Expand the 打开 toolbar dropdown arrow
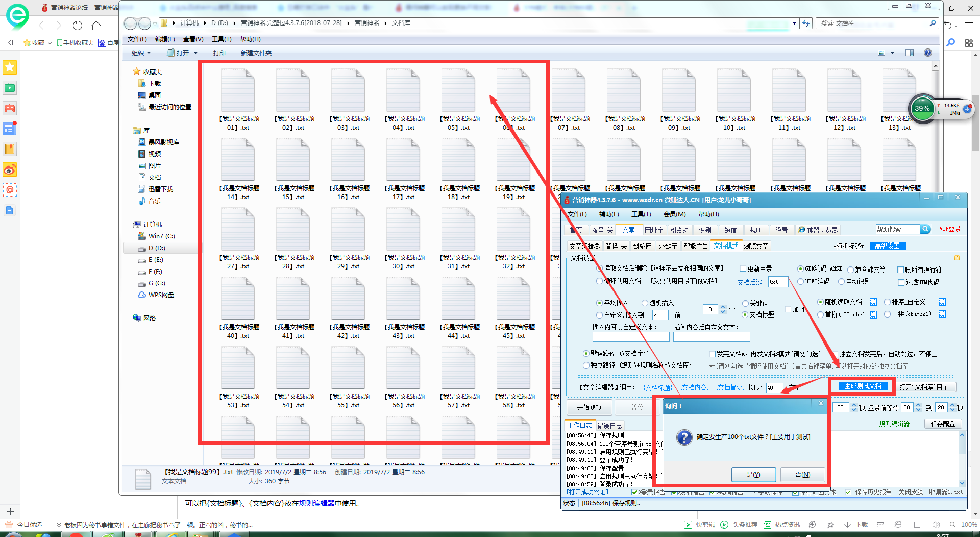The height and width of the screenshot is (537, 980). point(195,53)
